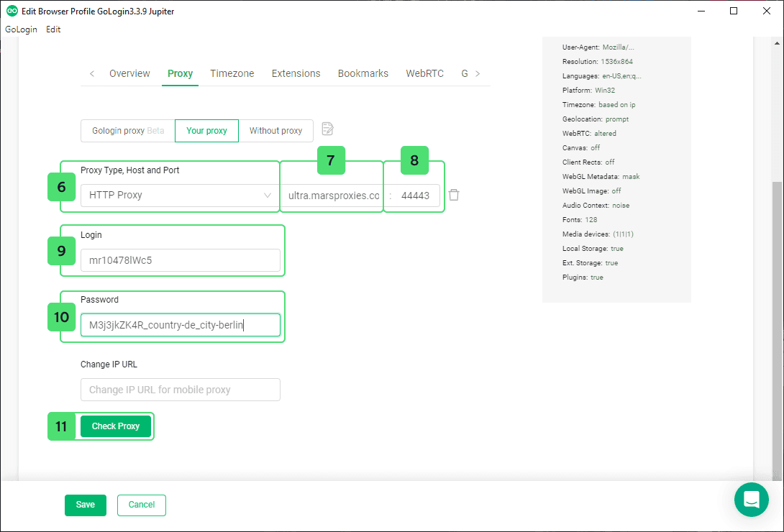Select the Your proxy option
784x532 pixels.
coord(206,131)
